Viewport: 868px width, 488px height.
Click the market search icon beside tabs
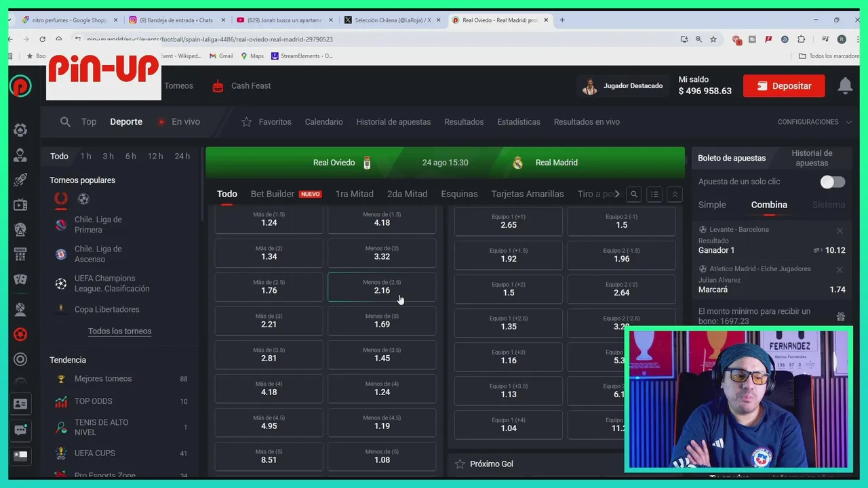click(x=634, y=195)
